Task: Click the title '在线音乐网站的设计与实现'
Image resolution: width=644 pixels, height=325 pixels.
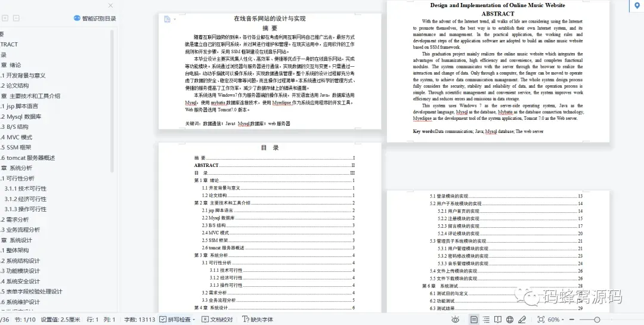Action: (270, 18)
